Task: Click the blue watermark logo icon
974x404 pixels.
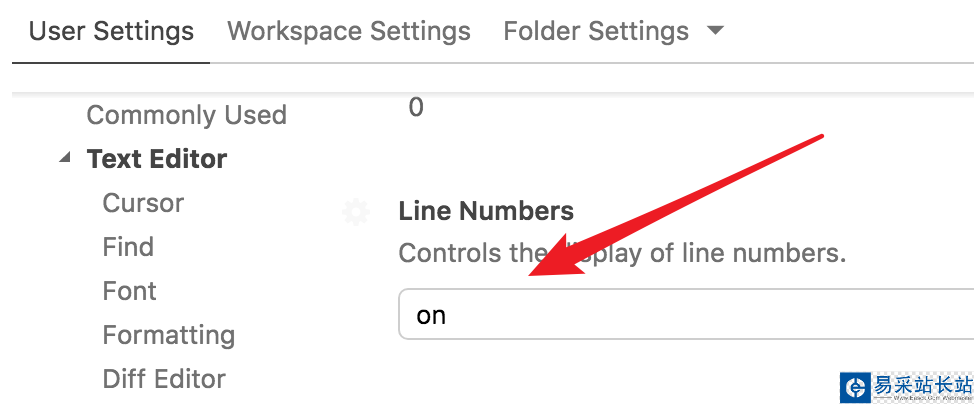Action: 855,387
